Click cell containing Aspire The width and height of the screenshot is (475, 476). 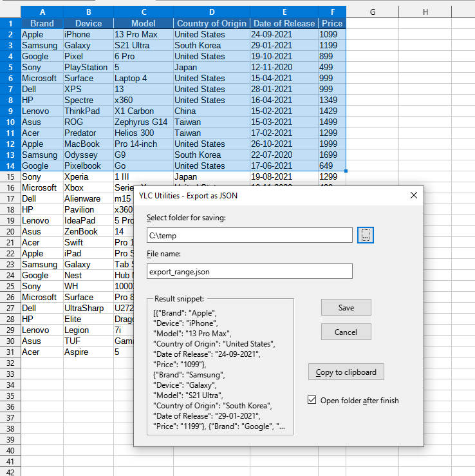point(88,352)
